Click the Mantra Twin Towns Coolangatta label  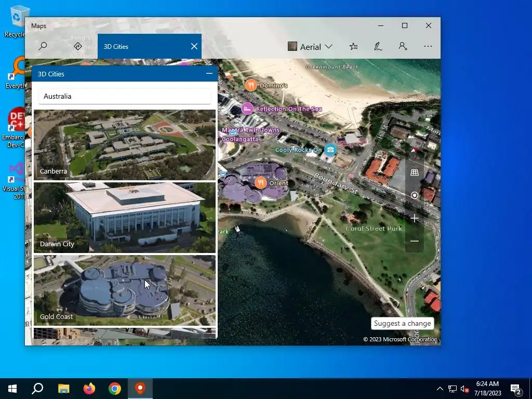point(250,135)
